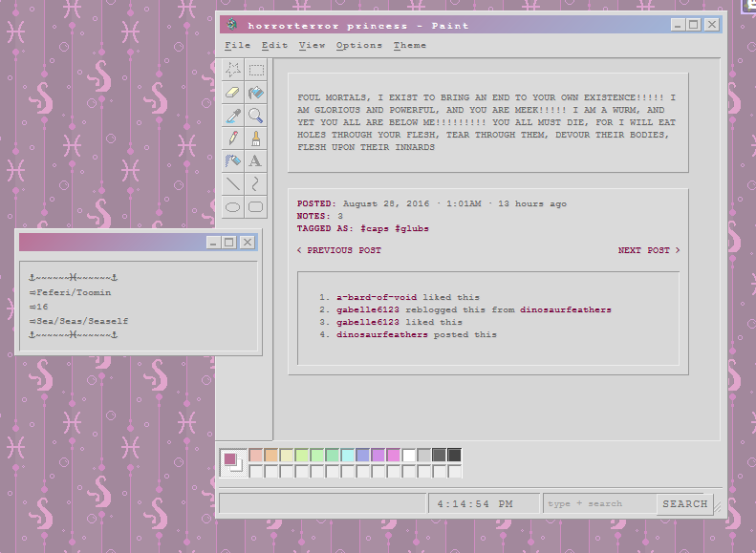
Task: Pick the white palette swatch
Action: (x=409, y=456)
